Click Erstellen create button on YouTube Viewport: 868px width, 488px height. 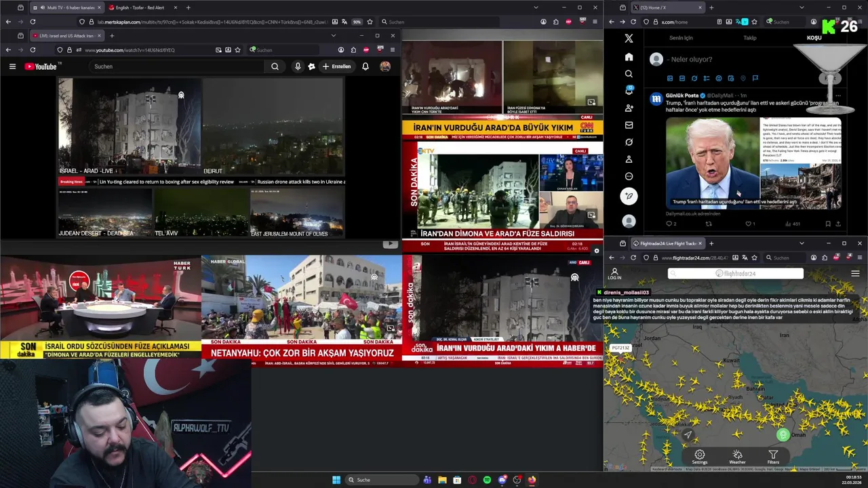click(337, 66)
